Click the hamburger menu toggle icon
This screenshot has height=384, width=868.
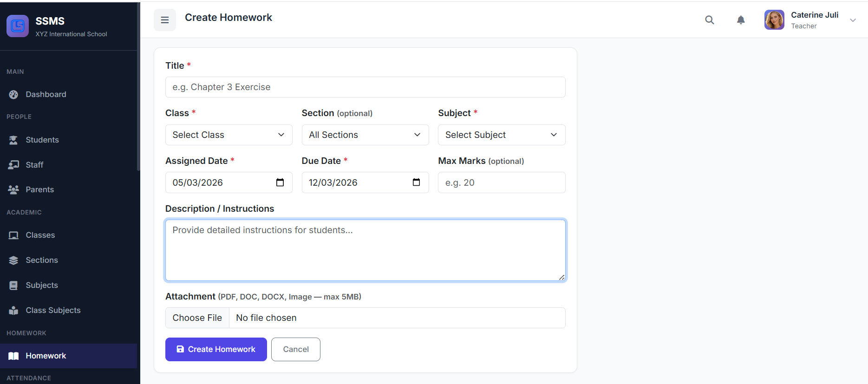coord(164,20)
